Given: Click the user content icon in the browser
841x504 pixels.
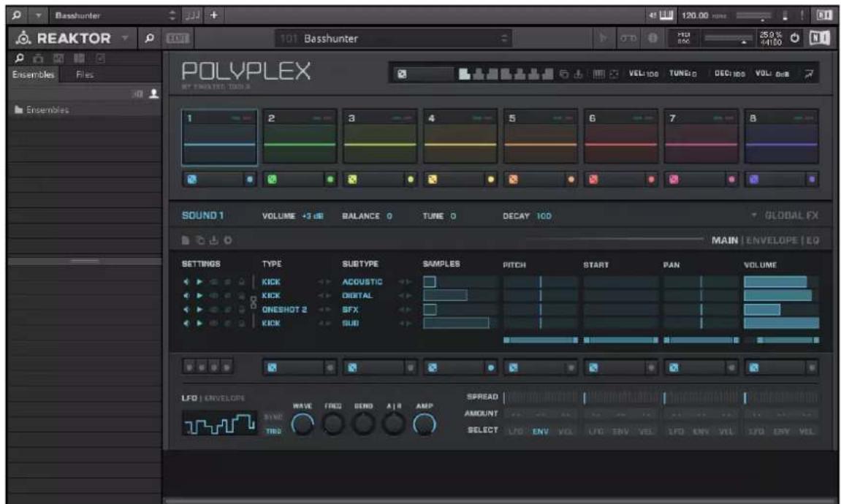Looking at the screenshot, I should coord(154,93).
